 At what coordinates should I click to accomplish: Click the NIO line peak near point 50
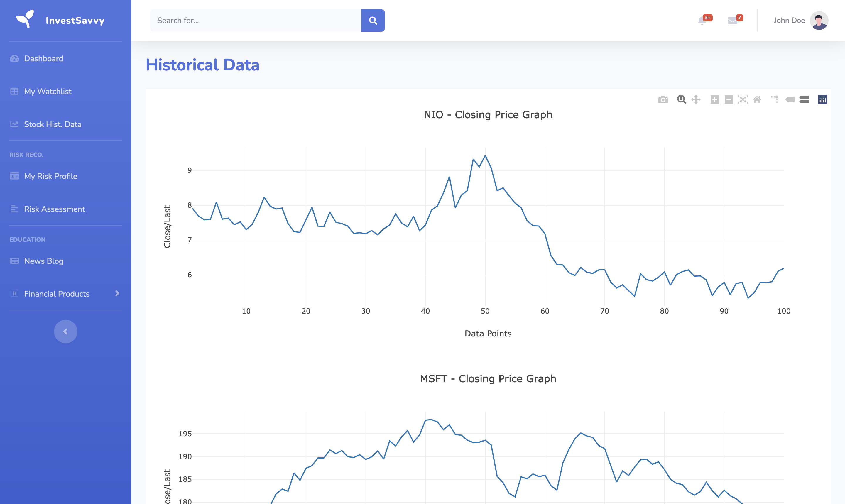point(485,156)
